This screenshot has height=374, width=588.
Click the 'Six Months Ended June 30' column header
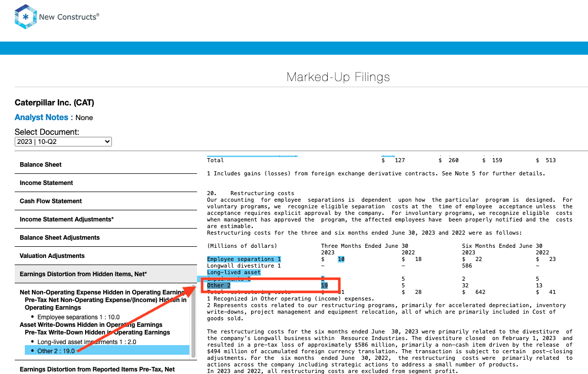tap(502, 246)
